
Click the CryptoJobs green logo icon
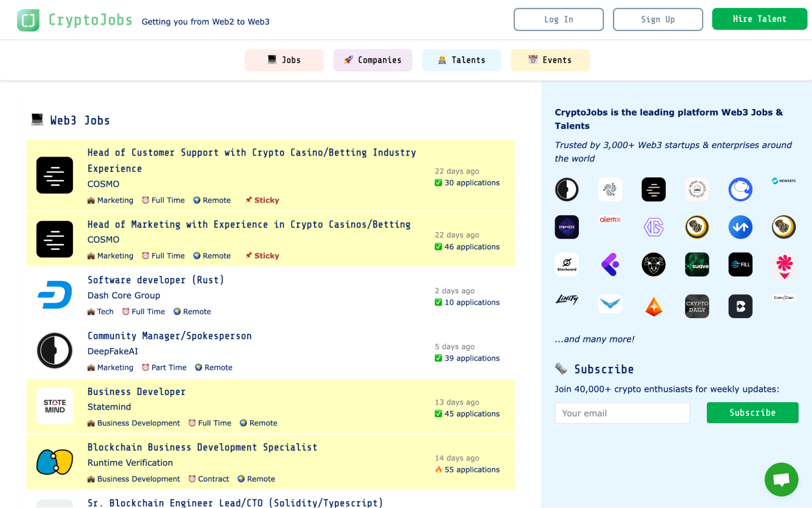(x=28, y=20)
